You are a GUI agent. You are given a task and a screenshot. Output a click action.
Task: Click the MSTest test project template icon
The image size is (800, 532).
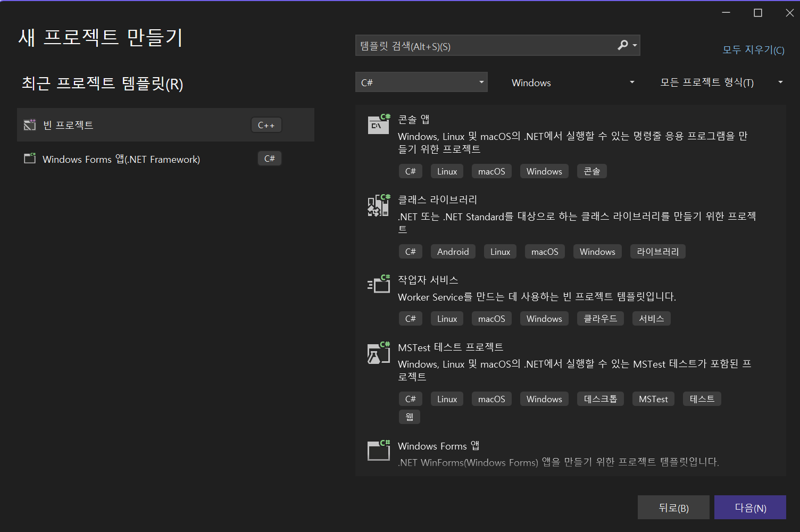point(379,353)
